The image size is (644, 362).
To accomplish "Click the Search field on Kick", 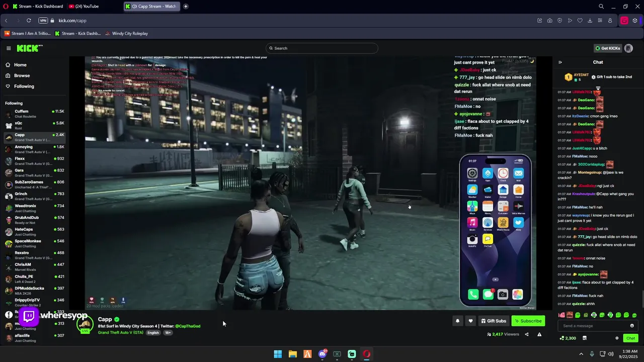I will click(x=322, y=48).
